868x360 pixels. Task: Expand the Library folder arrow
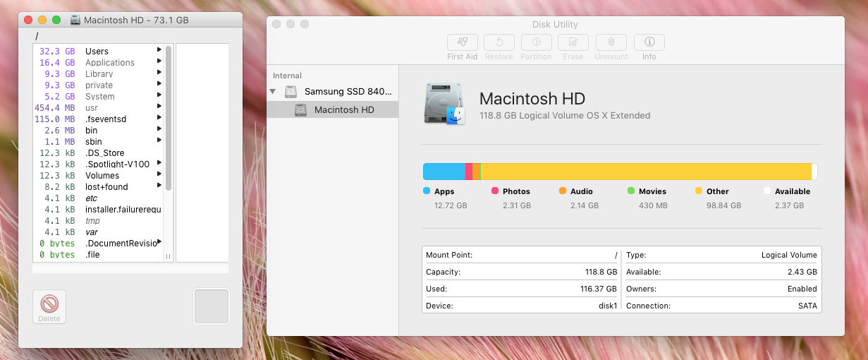coord(159,73)
